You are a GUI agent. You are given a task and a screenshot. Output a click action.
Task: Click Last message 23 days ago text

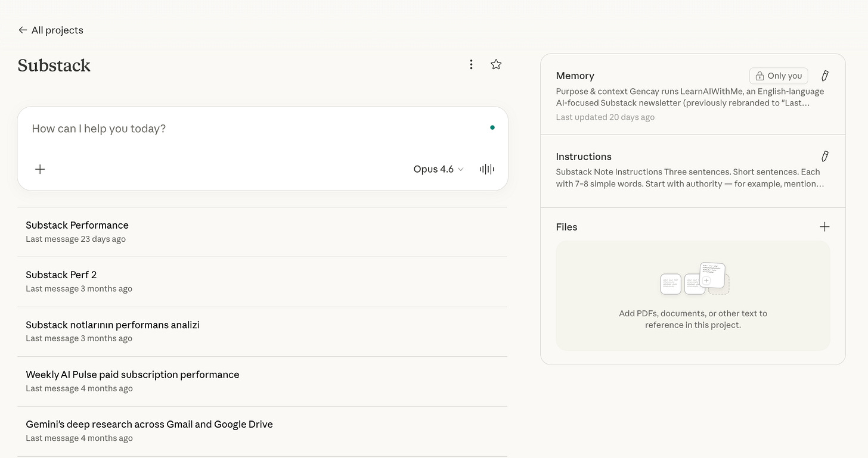tap(76, 239)
